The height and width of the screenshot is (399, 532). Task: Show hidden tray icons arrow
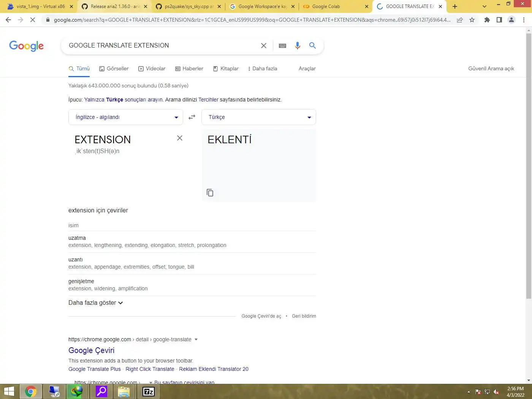[469, 392]
